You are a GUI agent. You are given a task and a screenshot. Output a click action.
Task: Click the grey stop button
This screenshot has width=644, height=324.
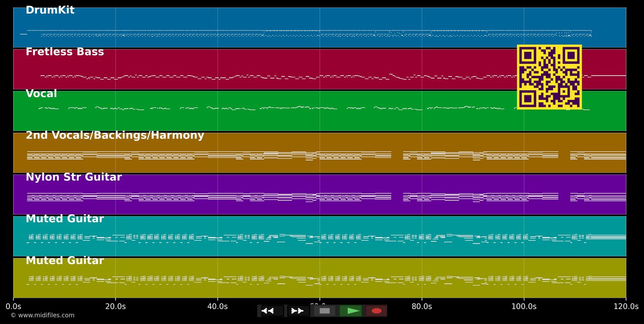(x=325, y=311)
